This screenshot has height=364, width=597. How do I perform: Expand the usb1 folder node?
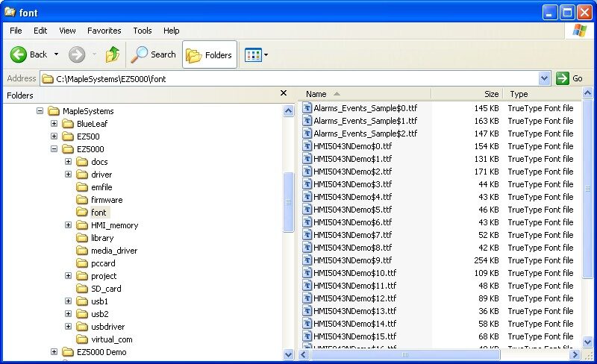pos(68,301)
